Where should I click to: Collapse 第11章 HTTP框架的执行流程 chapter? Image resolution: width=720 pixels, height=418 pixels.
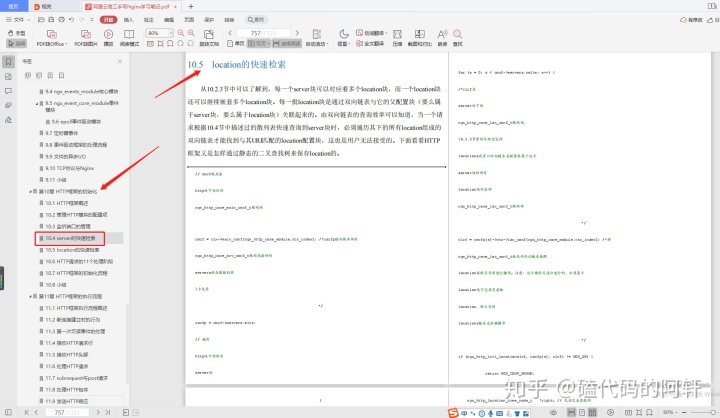[30, 297]
